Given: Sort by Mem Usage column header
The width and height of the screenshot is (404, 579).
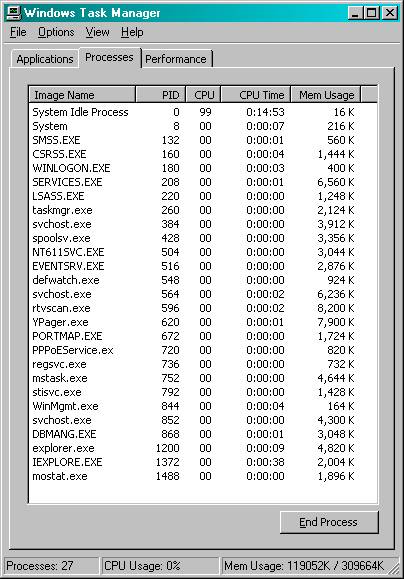Looking at the screenshot, I should coord(325,95).
